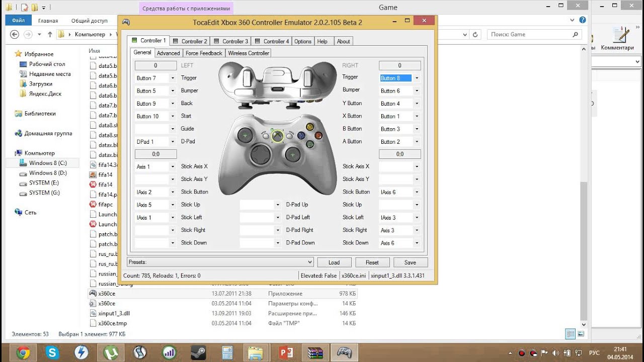Image resolution: width=644 pixels, height=362 pixels.
Task: Open WinRAR from the taskbar
Action: pos(315,352)
